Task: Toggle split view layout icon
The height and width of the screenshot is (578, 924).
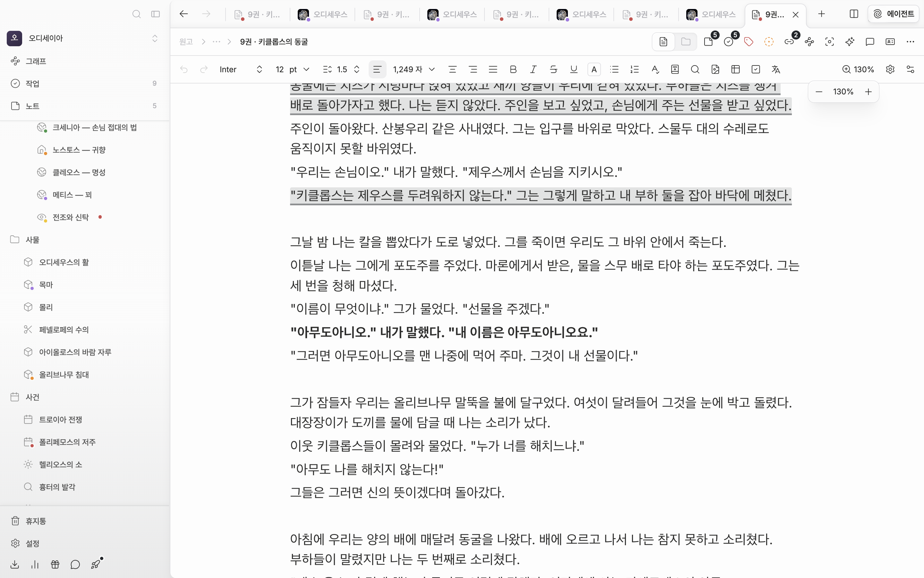Action: point(854,14)
